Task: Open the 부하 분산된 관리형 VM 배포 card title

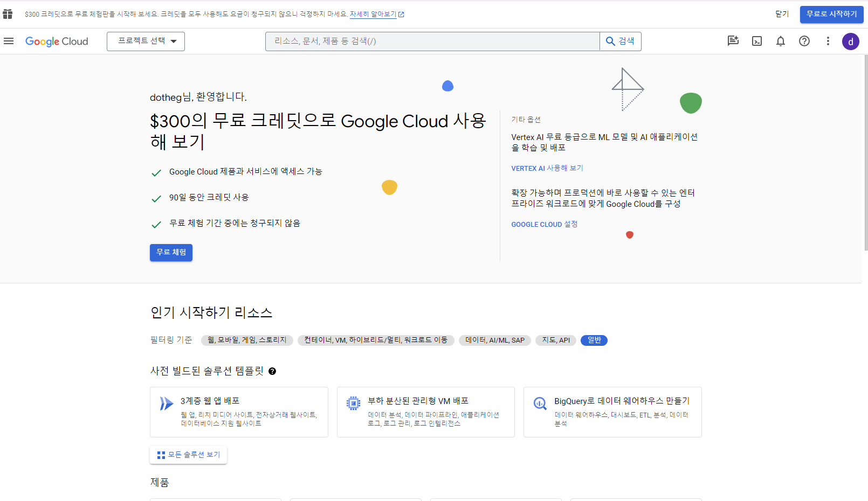Action: [418, 401]
